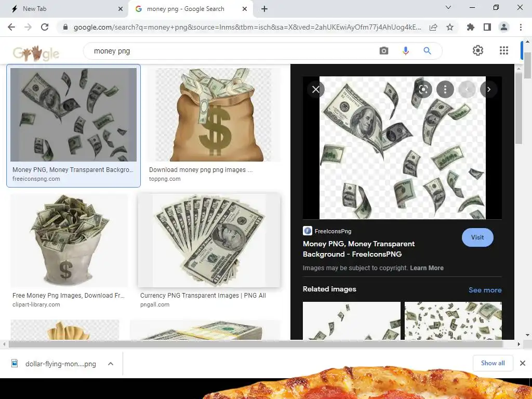
Task: Click the pngall.com source text
Action: point(155,304)
